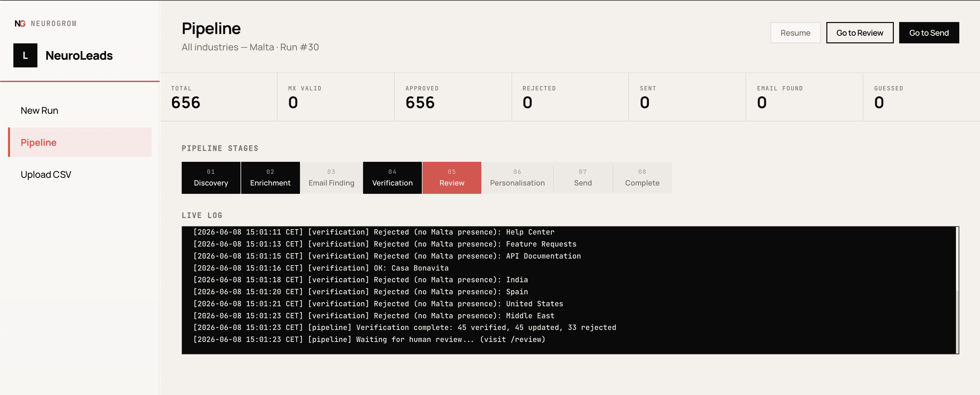Click the Guessed stat value
Image resolution: width=980 pixels, height=395 pixels.
pos(879,102)
